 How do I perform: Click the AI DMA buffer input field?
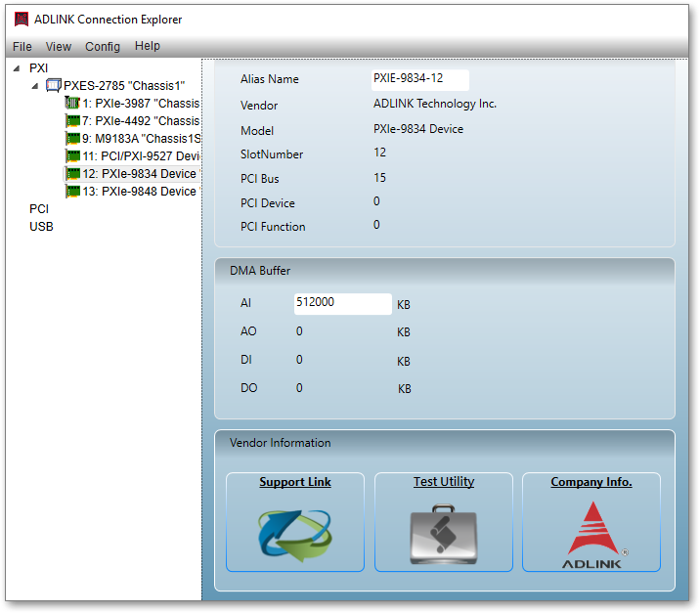click(342, 304)
